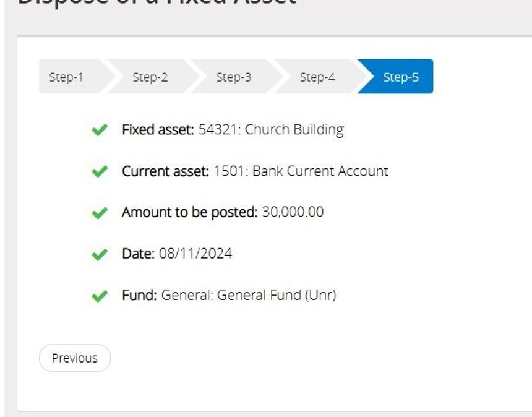The height and width of the screenshot is (417, 532).
Task: Click the 30,000.00 amount value
Action: pyautogui.click(x=293, y=212)
